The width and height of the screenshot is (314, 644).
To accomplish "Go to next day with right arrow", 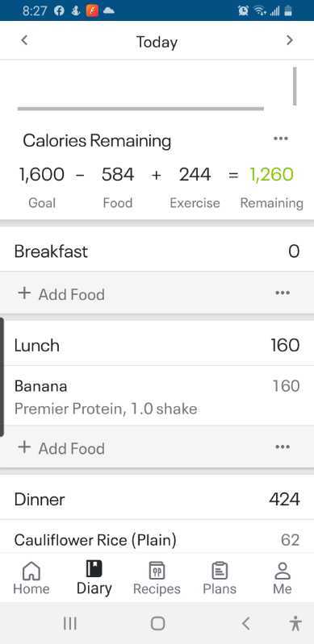I will coord(290,40).
